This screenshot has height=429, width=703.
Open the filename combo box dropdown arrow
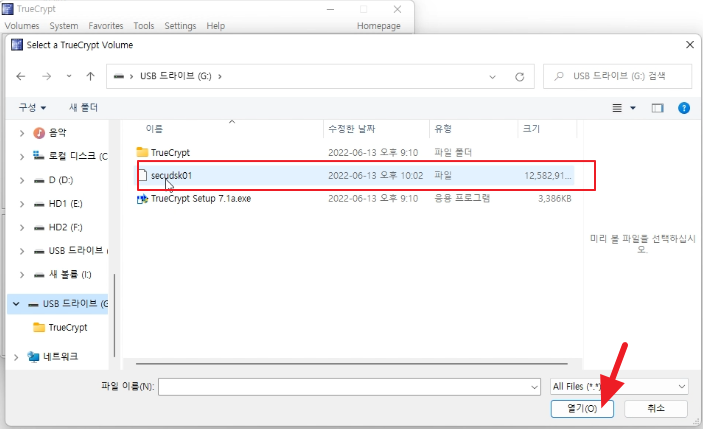(x=535, y=387)
